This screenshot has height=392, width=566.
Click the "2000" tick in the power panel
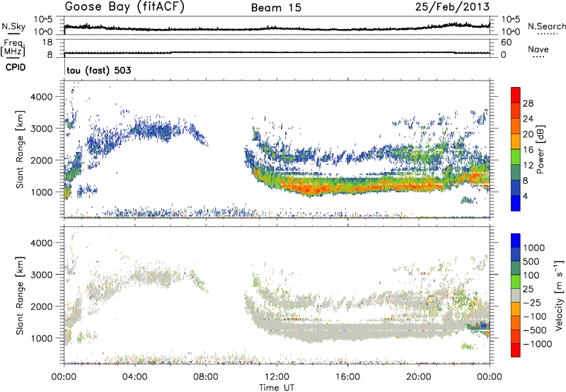tap(41, 160)
